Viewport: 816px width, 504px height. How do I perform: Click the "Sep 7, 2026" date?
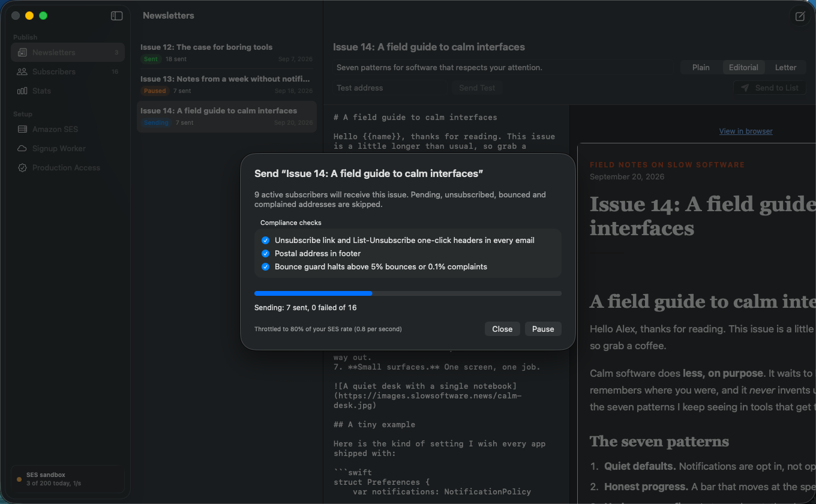tap(296, 59)
